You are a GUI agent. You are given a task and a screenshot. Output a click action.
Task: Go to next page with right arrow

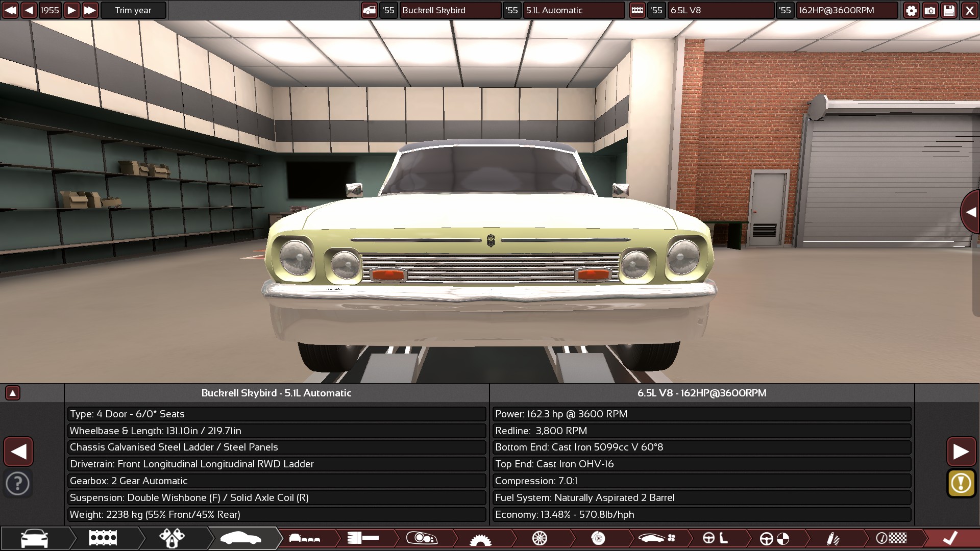961,452
